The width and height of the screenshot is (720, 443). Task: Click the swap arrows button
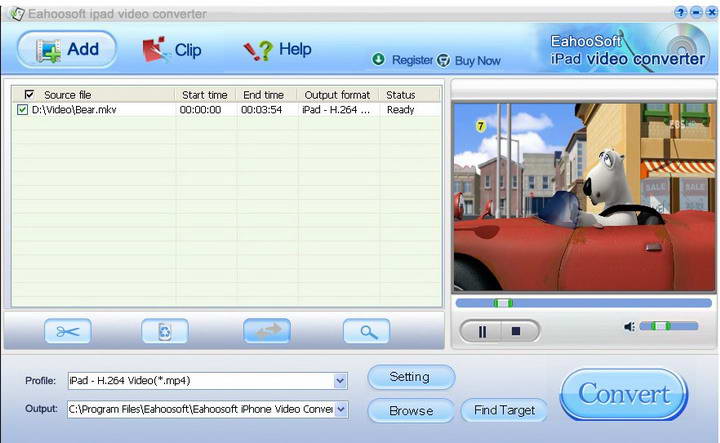267,331
